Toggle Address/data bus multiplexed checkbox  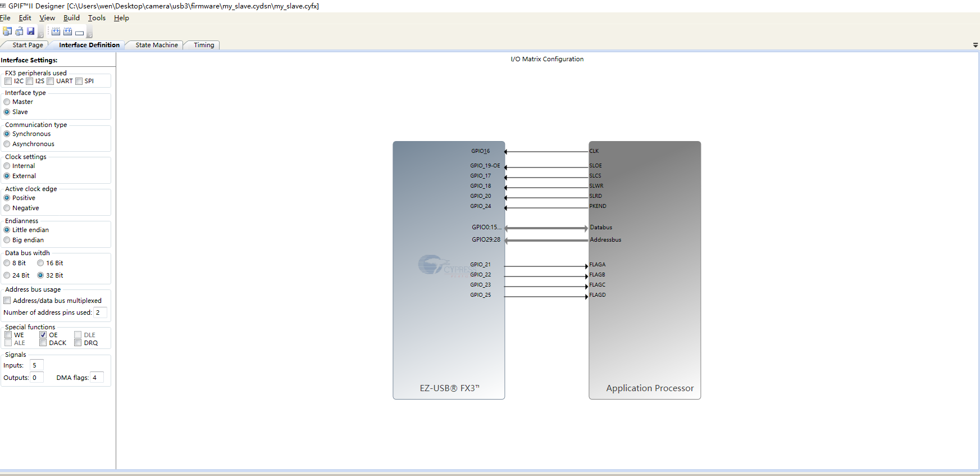(x=7, y=301)
